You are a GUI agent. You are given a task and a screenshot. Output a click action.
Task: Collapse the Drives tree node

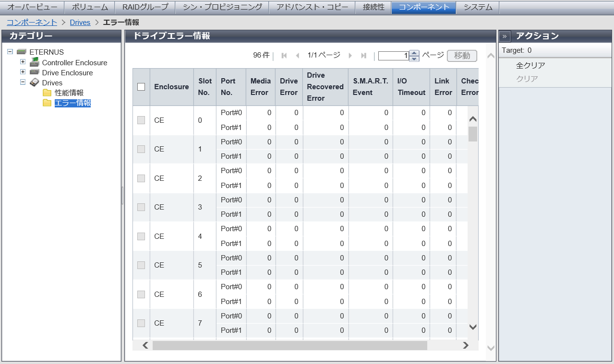point(23,82)
